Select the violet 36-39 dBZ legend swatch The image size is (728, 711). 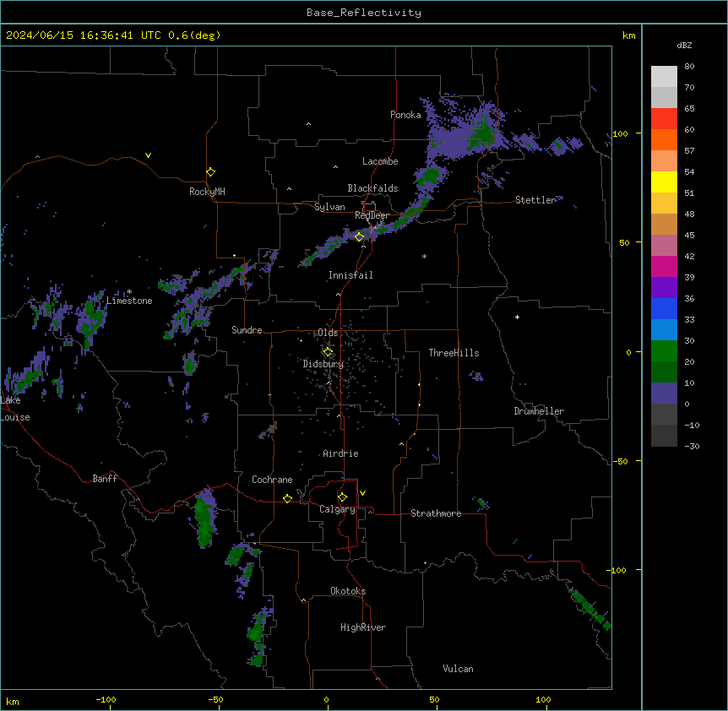point(664,288)
